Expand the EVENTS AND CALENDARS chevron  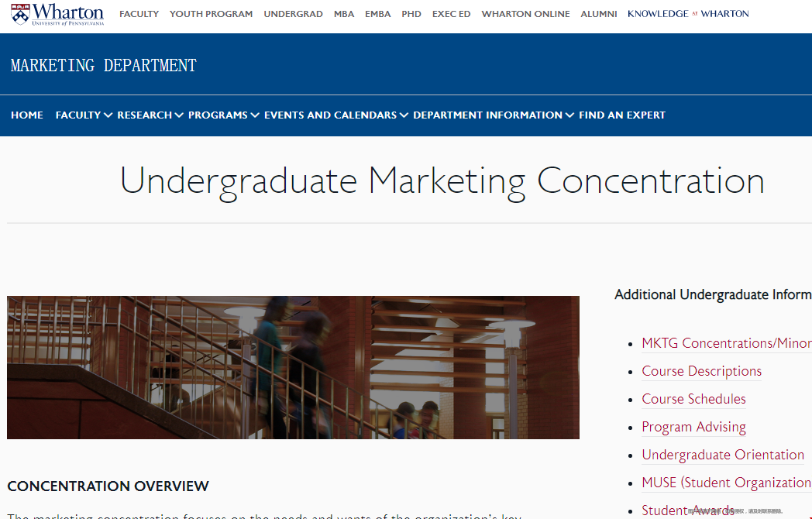[x=404, y=115]
